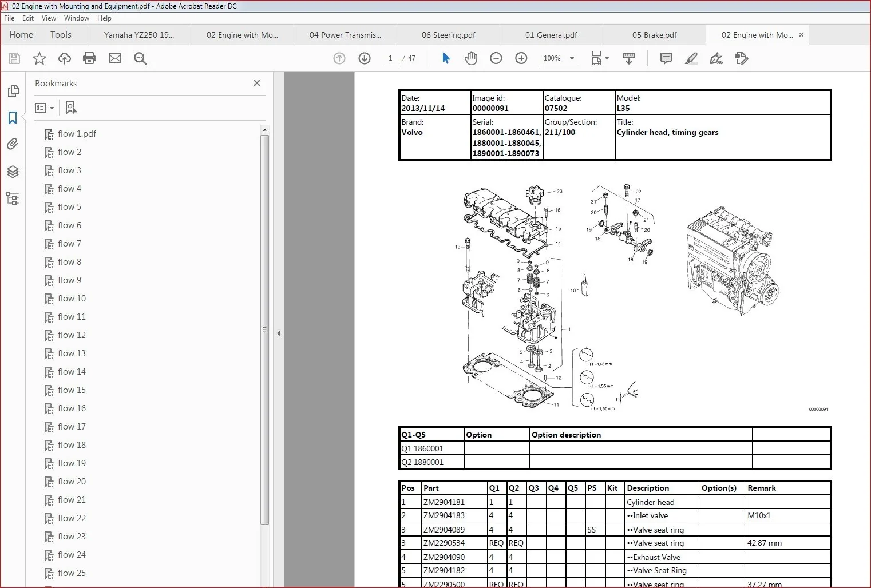Viewport: 871px width, 588px height.
Task: Select the arrow Selection tool
Action: pos(446,58)
